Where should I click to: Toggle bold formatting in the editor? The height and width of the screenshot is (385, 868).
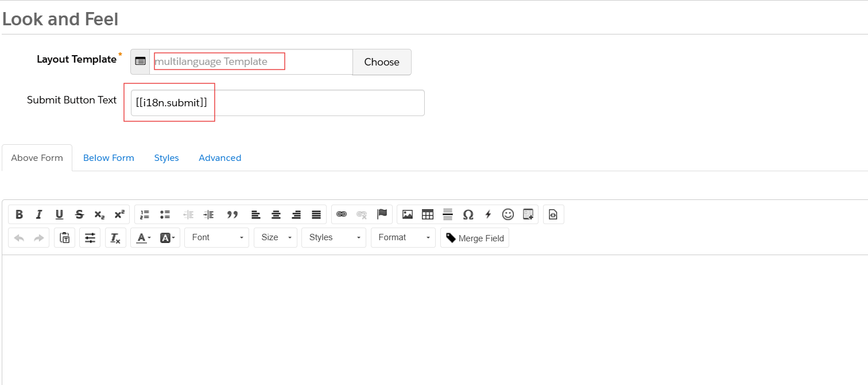point(19,214)
